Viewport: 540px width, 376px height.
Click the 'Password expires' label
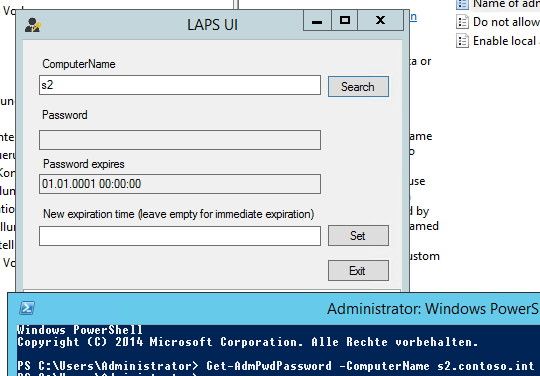point(84,164)
